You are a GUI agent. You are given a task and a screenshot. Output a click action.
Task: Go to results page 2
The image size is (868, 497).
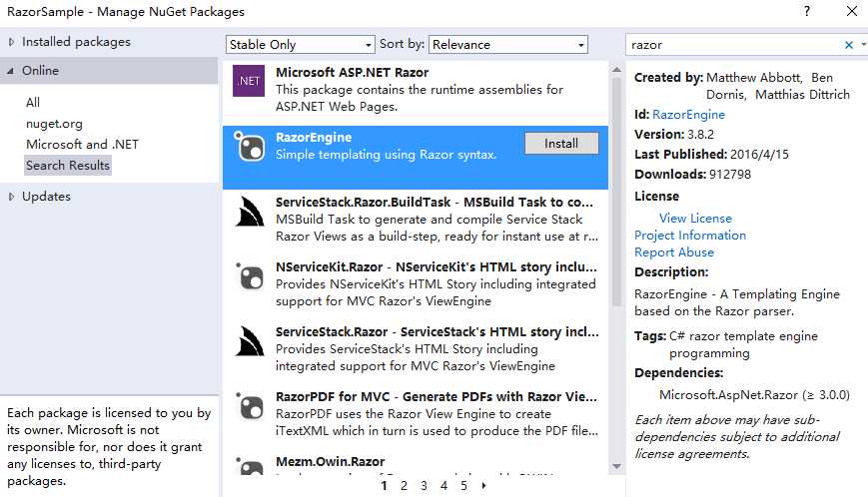pos(405,485)
